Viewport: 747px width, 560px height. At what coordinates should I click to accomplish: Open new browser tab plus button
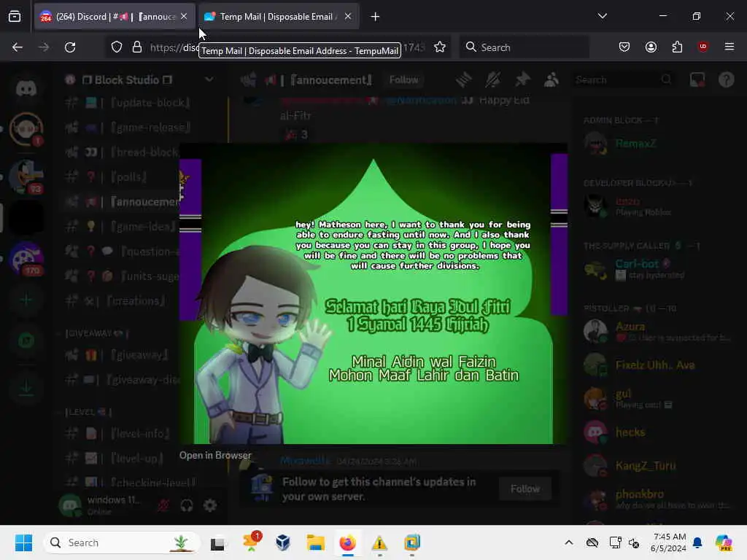(x=376, y=17)
